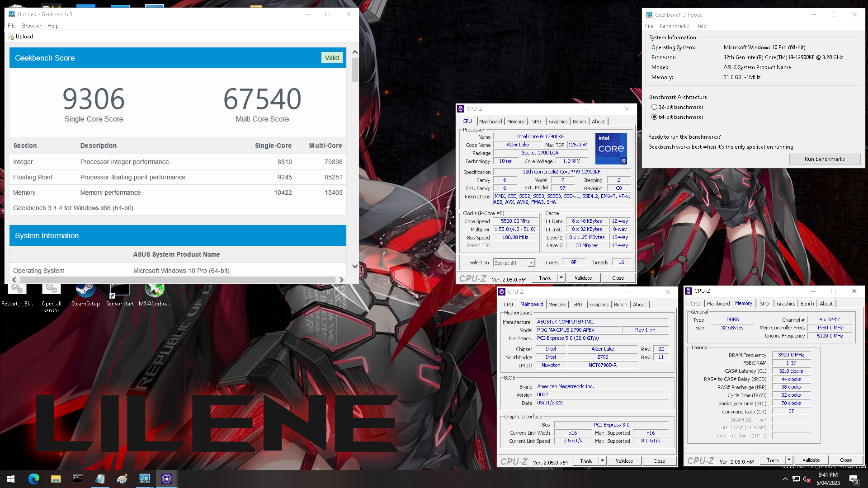Click the Geekbench 3 Tryout window icon
This screenshot has height=488, width=868.
(x=649, y=14)
